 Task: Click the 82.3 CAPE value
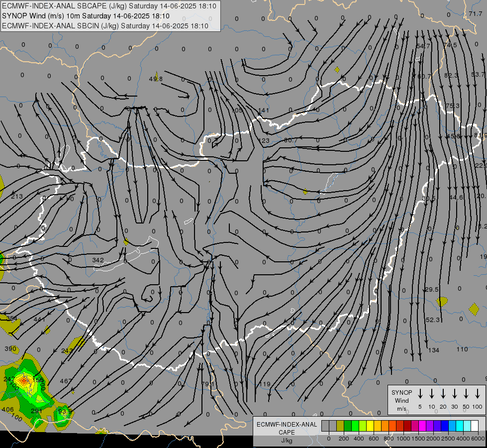click(451, 75)
